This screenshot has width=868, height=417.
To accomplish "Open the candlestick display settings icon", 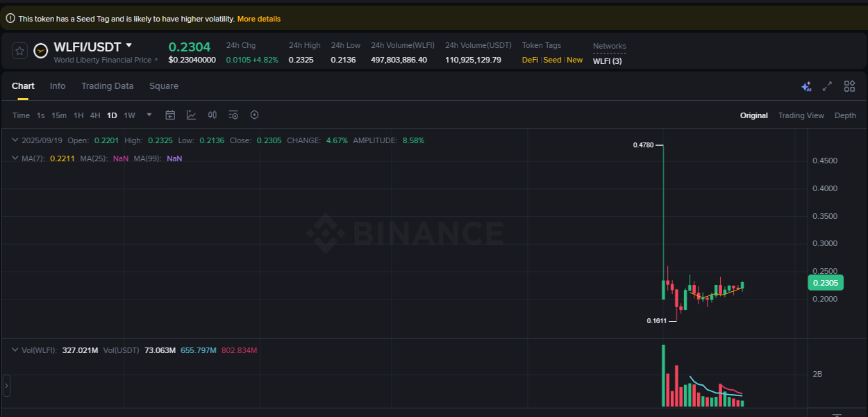I will [212, 115].
